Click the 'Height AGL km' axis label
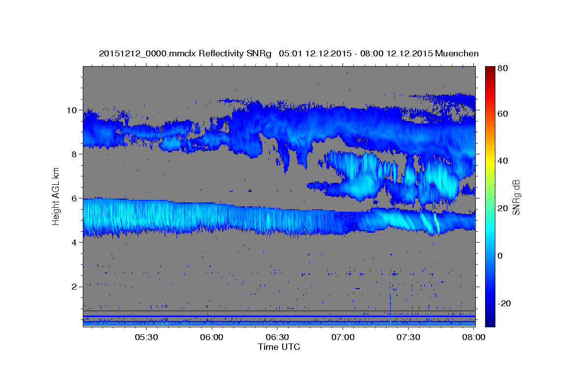This screenshot has width=588, height=392. coord(56,196)
